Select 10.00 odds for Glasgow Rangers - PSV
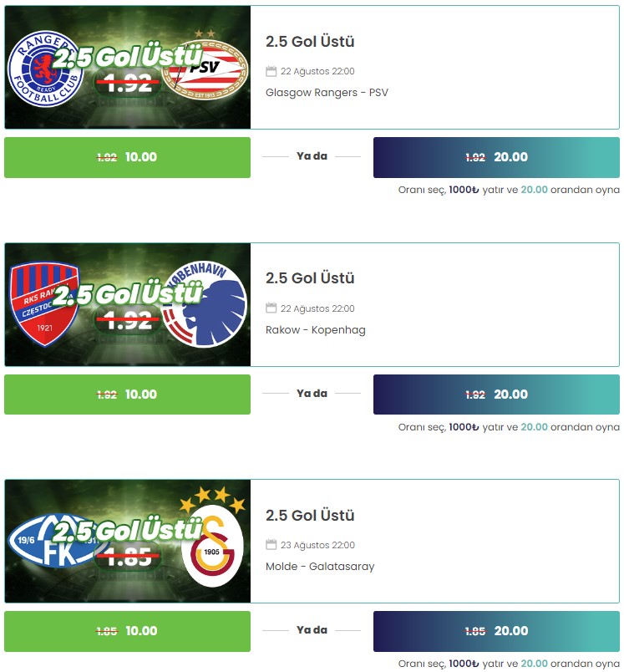 pos(127,157)
